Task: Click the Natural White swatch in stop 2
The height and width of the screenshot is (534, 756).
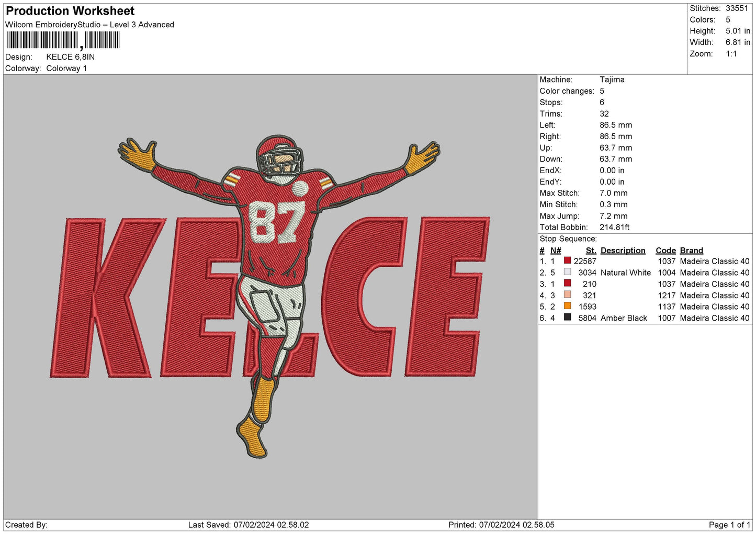Action: pyautogui.click(x=567, y=272)
